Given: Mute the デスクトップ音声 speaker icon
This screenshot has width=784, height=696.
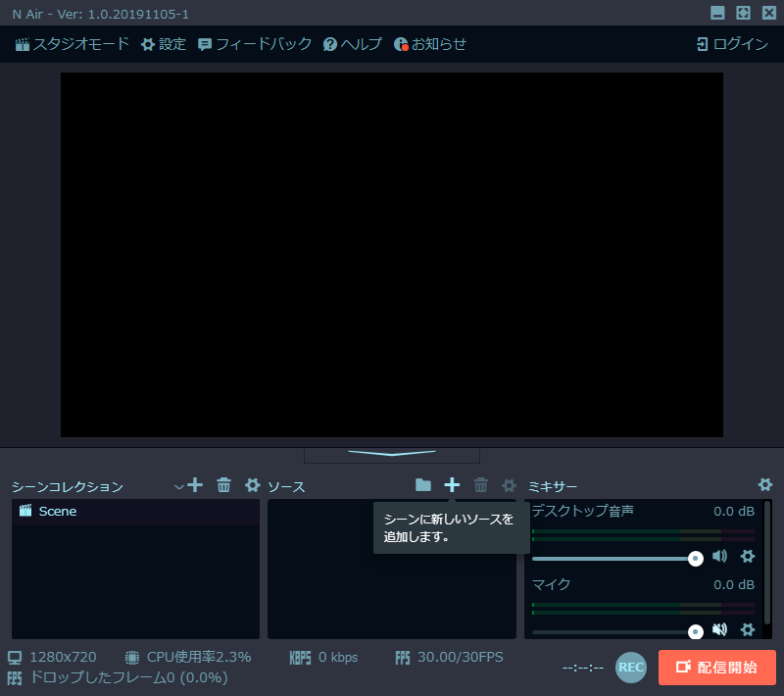Looking at the screenshot, I should (720, 557).
